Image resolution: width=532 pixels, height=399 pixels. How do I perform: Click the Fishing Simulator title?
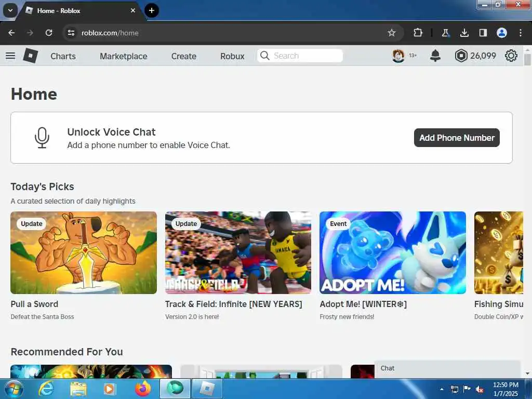pyautogui.click(x=498, y=304)
